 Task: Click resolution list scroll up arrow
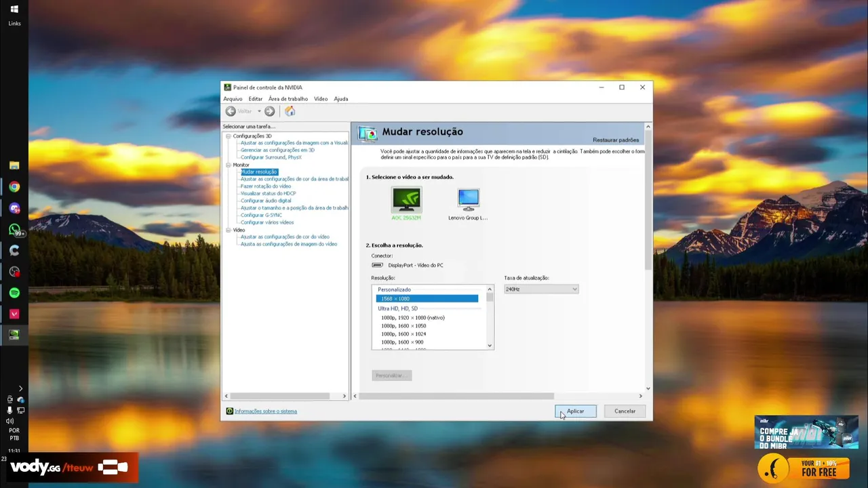[490, 289]
